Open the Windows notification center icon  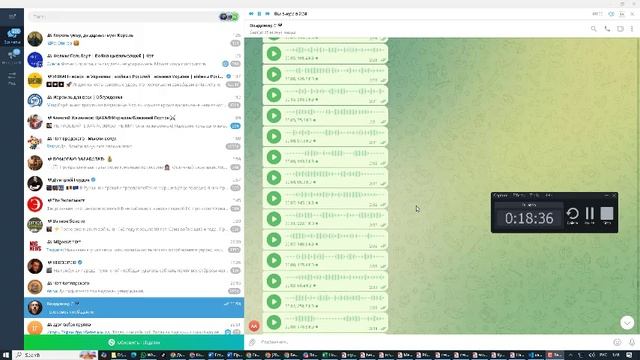coord(629,355)
